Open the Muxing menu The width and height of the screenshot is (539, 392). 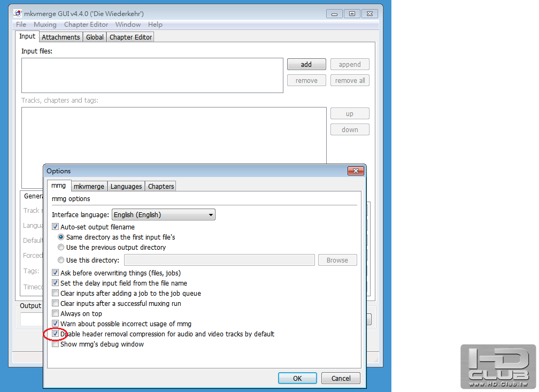(x=45, y=25)
